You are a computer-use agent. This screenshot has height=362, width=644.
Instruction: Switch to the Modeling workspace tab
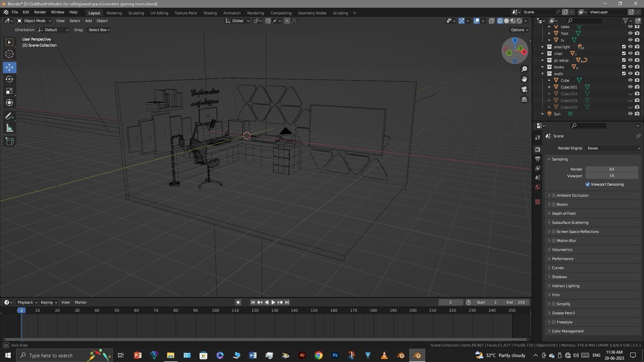pos(114,13)
